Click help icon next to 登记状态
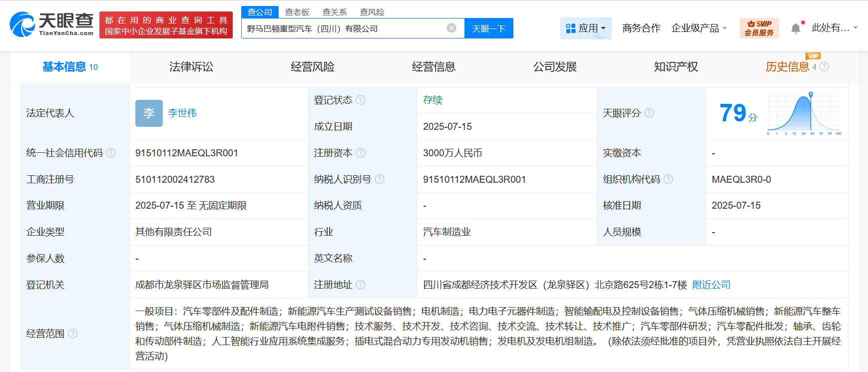This screenshot has height=372, width=868. click(361, 100)
